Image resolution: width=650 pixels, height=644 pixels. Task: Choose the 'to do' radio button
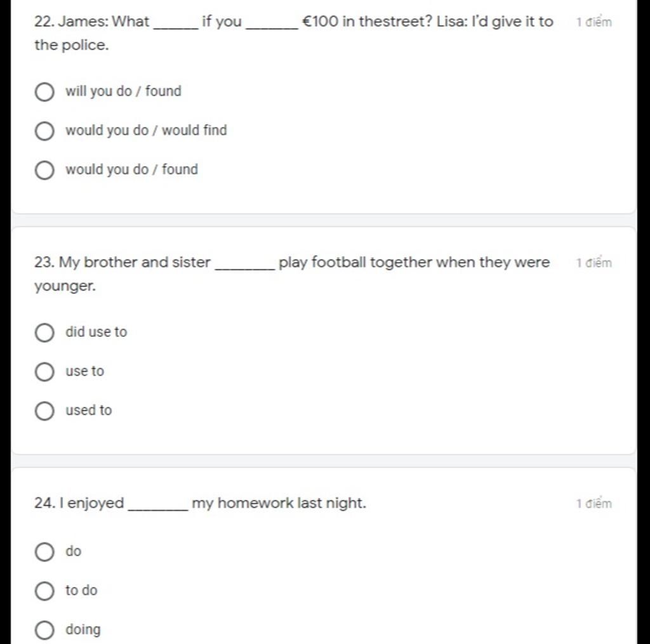pos(44,591)
